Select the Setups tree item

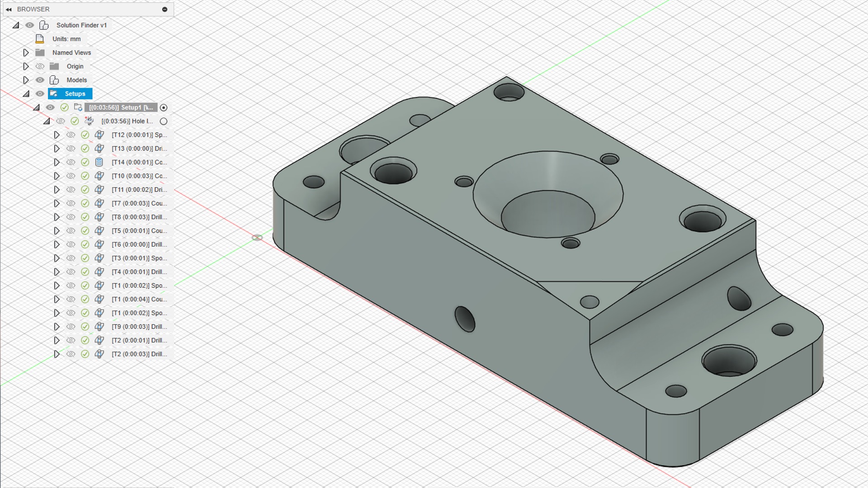[75, 94]
